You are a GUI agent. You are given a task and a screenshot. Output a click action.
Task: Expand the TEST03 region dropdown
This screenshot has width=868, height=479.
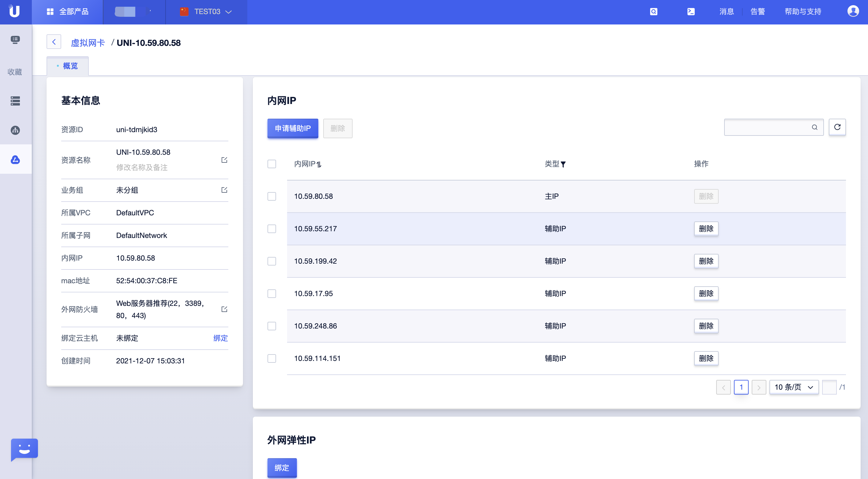206,12
